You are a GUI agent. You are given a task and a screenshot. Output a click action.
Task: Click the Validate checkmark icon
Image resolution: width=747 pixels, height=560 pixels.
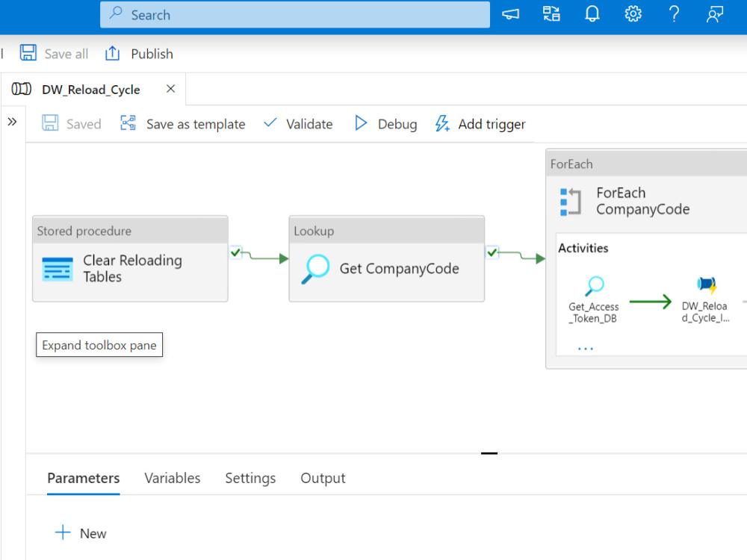(270, 122)
